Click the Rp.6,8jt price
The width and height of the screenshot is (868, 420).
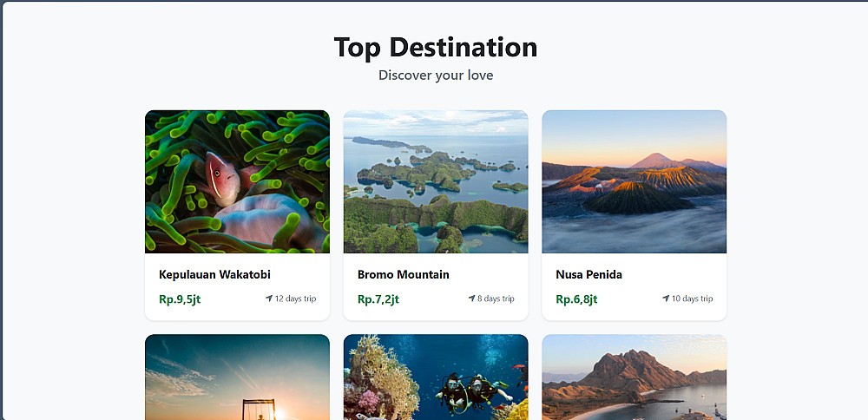point(576,299)
